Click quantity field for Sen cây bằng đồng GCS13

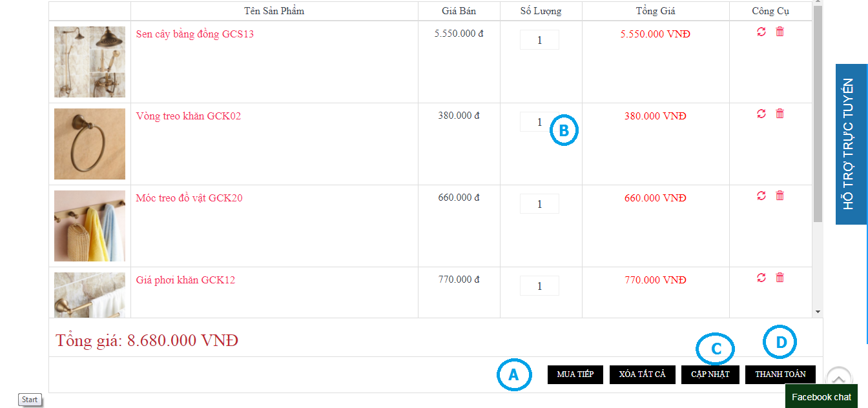tap(539, 40)
